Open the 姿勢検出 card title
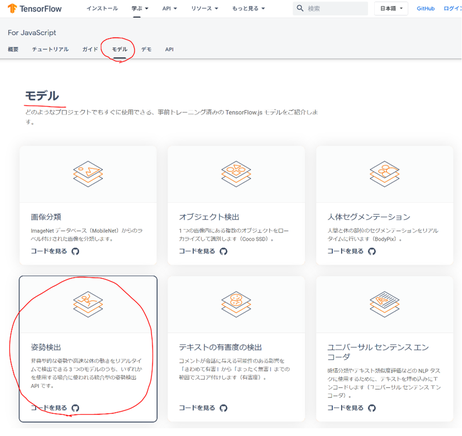 point(46,347)
